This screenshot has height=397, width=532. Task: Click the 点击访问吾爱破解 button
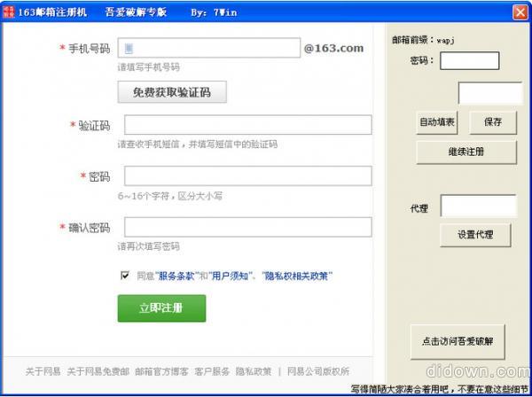(x=458, y=342)
